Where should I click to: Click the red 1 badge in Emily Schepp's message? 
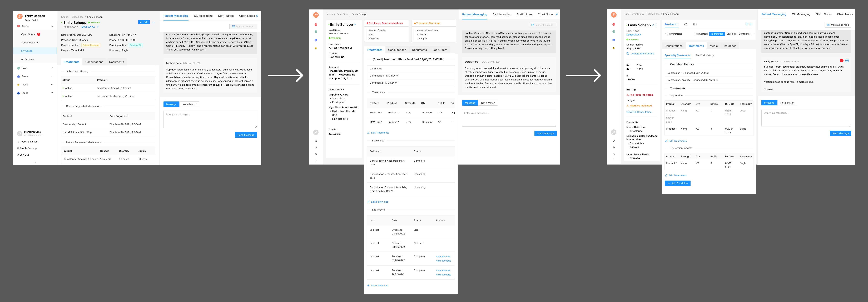click(841, 61)
